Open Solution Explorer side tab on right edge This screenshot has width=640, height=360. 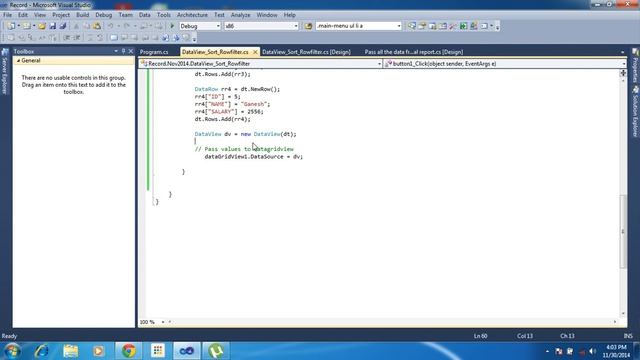635,111
